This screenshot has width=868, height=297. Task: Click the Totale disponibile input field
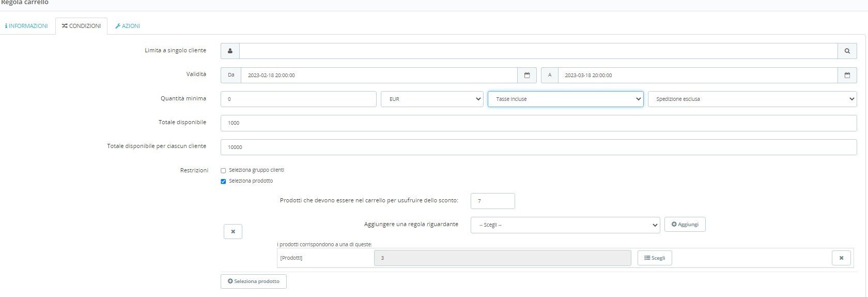(x=538, y=123)
